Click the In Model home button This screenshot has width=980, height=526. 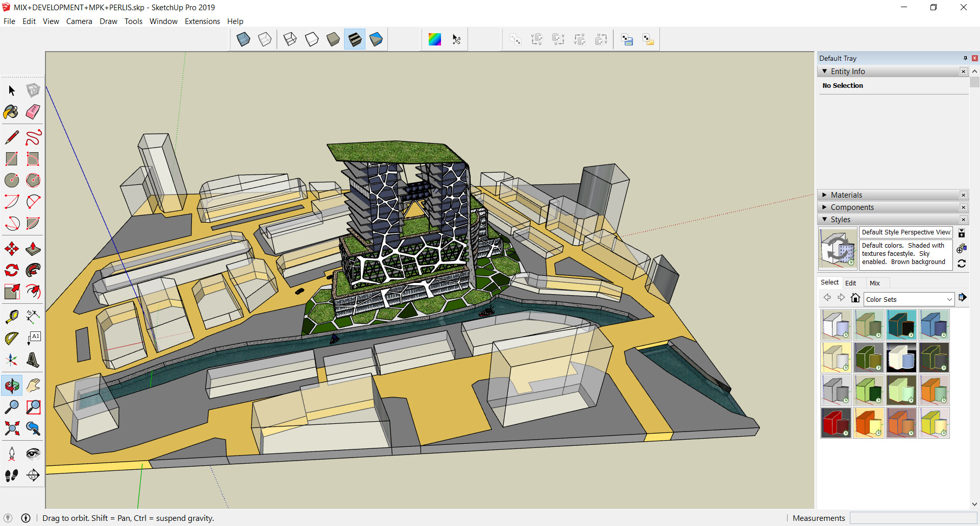click(x=855, y=298)
